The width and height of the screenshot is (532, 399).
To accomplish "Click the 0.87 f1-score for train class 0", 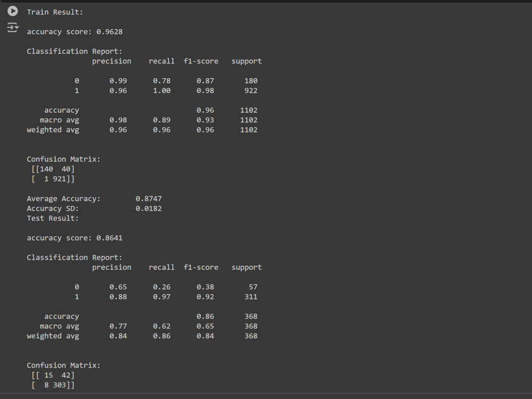I will [x=205, y=81].
